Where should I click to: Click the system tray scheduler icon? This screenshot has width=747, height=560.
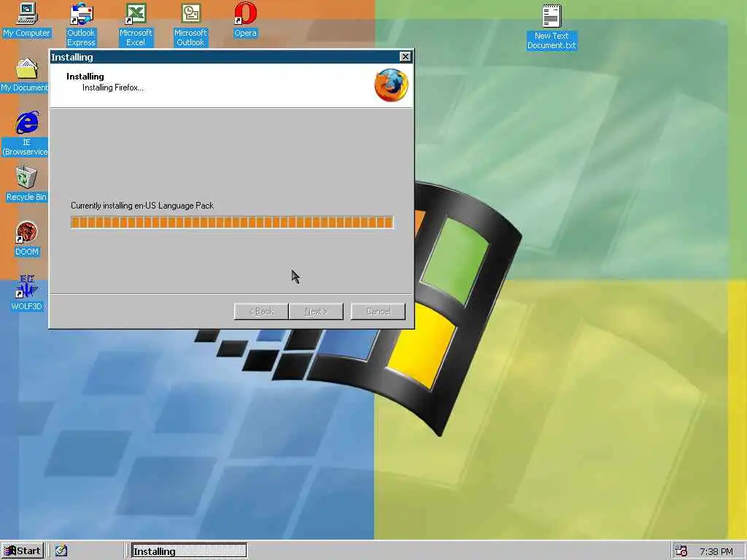pyautogui.click(x=681, y=551)
